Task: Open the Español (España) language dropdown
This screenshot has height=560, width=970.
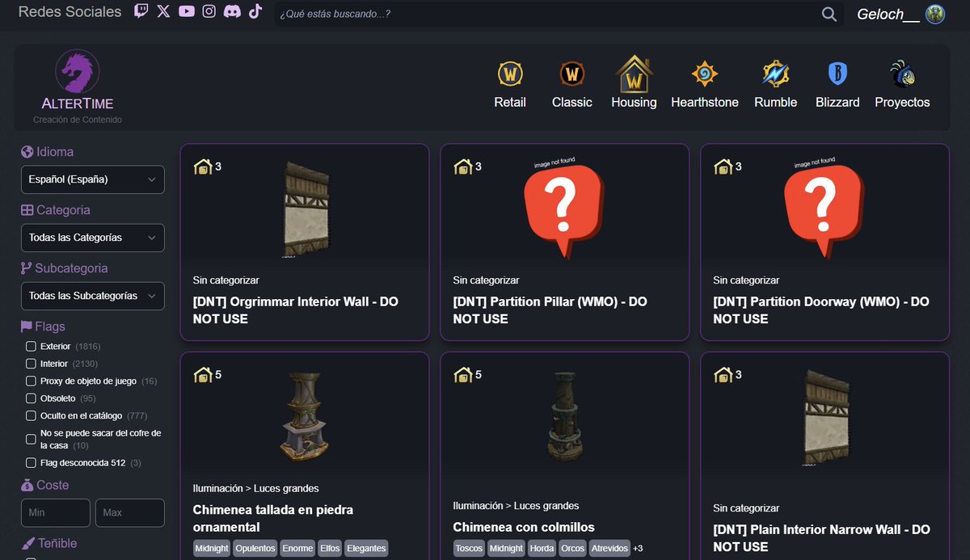Action: pyautogui.click(x=92, y=179)
